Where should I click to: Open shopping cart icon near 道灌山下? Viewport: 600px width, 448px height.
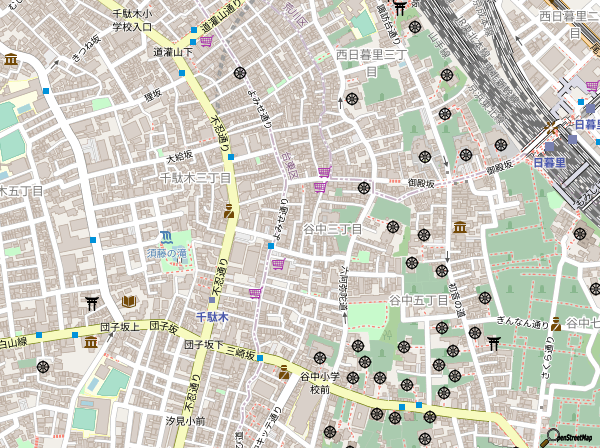click(x=206, y=41)
